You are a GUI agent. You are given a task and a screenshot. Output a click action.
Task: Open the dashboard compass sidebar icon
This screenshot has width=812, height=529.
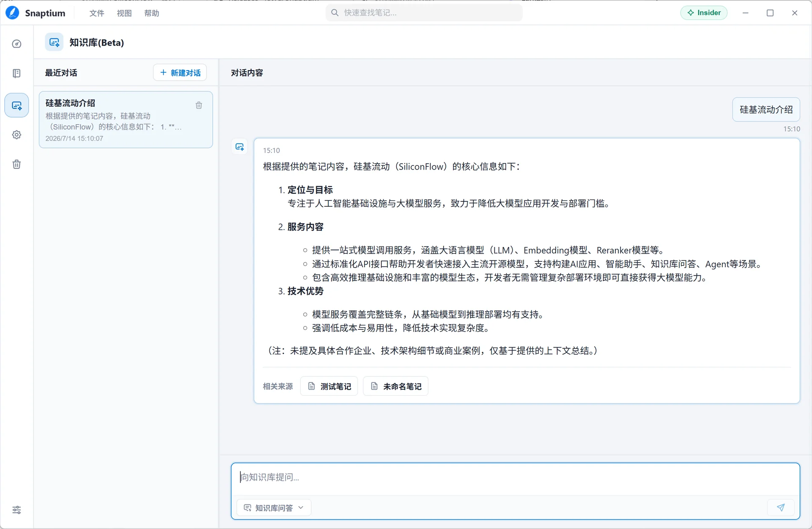click(x=16, y=44)
